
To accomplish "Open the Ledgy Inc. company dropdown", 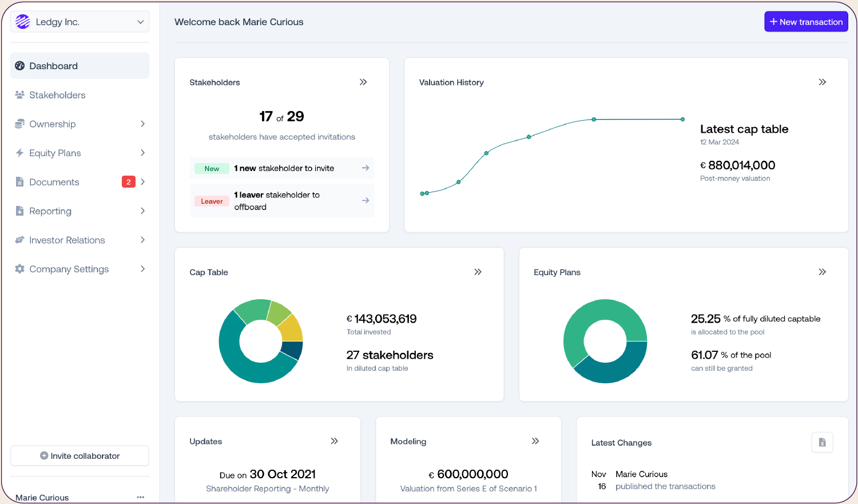I will coord(80,22).
